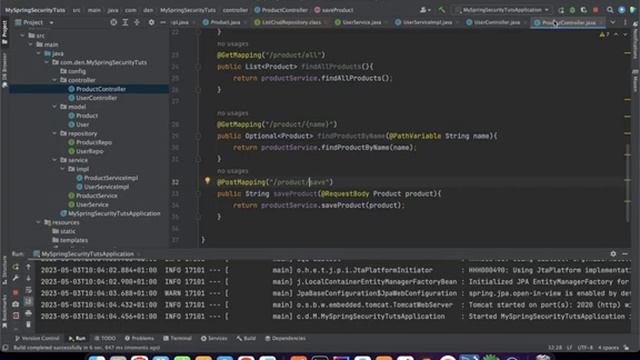Screen dimensions: 640x360
Task: Open the Build tool window
Action: coord(246,338)
